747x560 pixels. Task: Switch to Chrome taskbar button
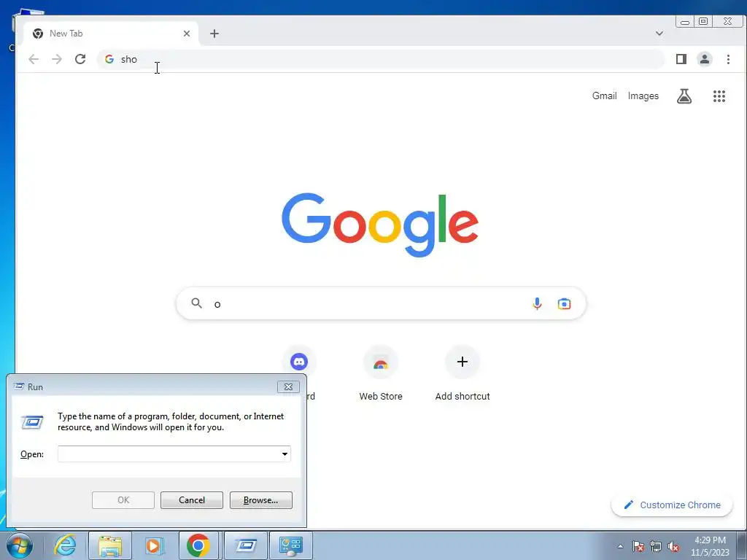[x=198, y=545]
